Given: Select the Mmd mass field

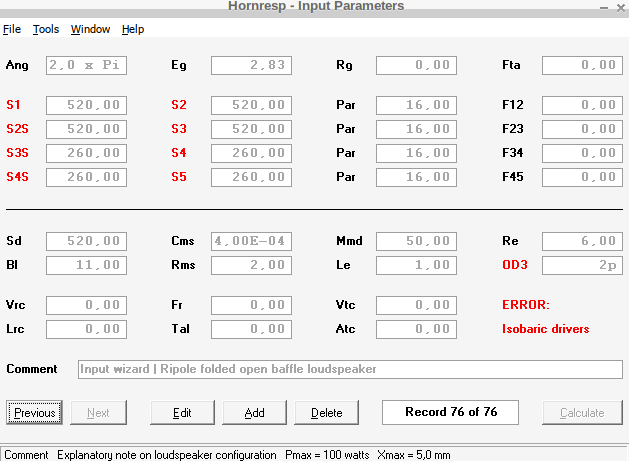Looking at the screenshot, I should click(x=416, y=241).
